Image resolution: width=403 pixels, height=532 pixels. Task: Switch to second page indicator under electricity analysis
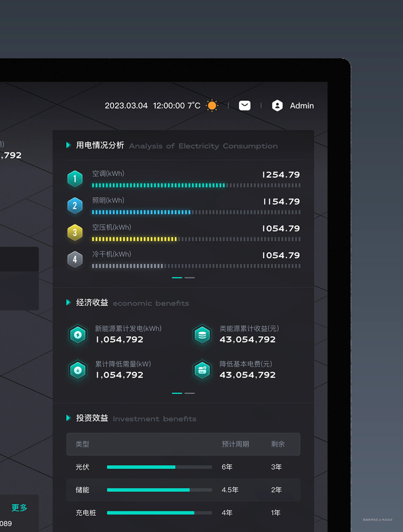coord(190,278)
